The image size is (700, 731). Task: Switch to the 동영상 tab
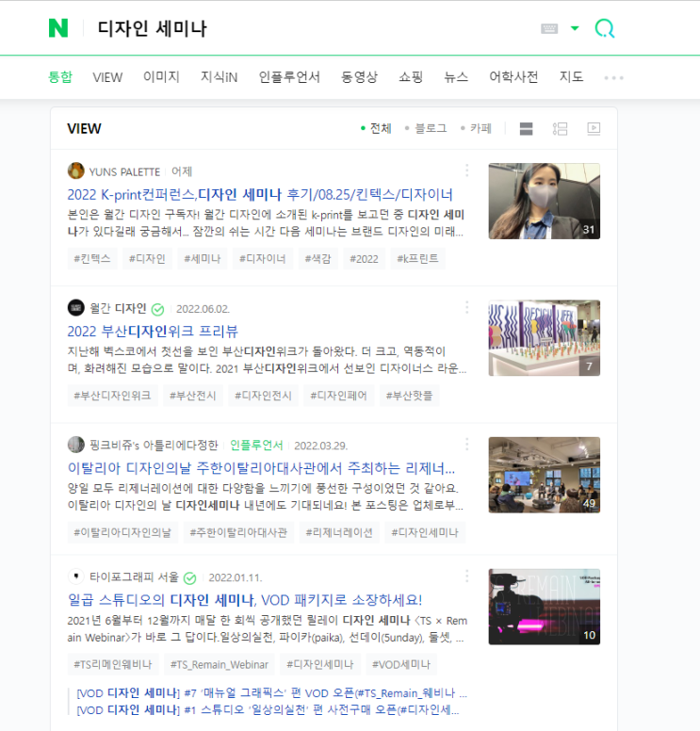click(359, 77)
